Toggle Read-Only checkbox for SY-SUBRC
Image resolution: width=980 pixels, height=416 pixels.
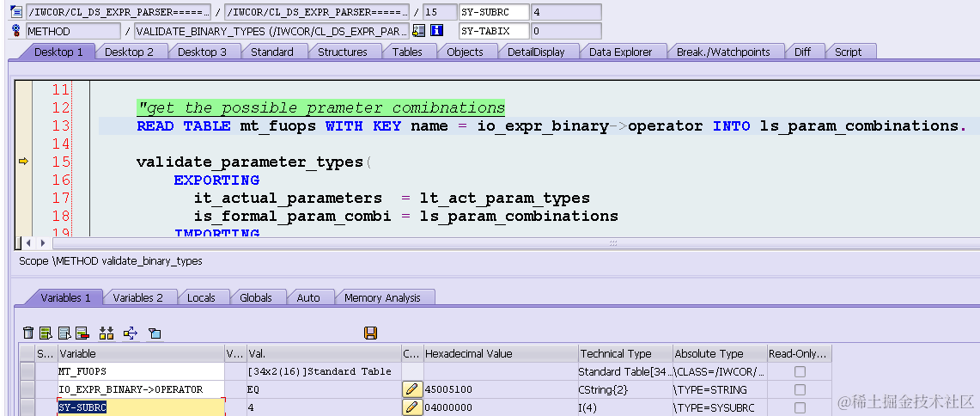click(800, 408)
